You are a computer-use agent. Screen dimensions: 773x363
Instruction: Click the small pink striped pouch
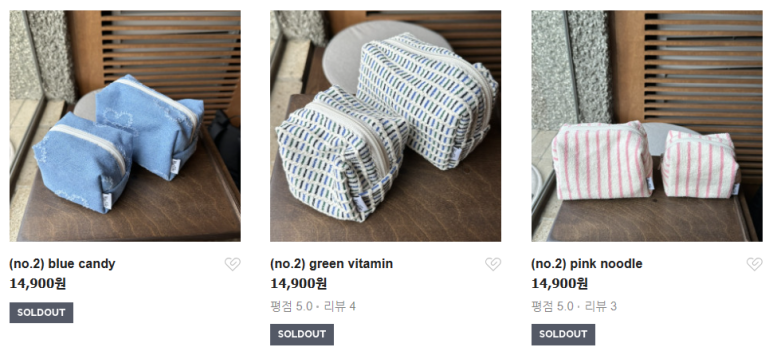[700, 164]
